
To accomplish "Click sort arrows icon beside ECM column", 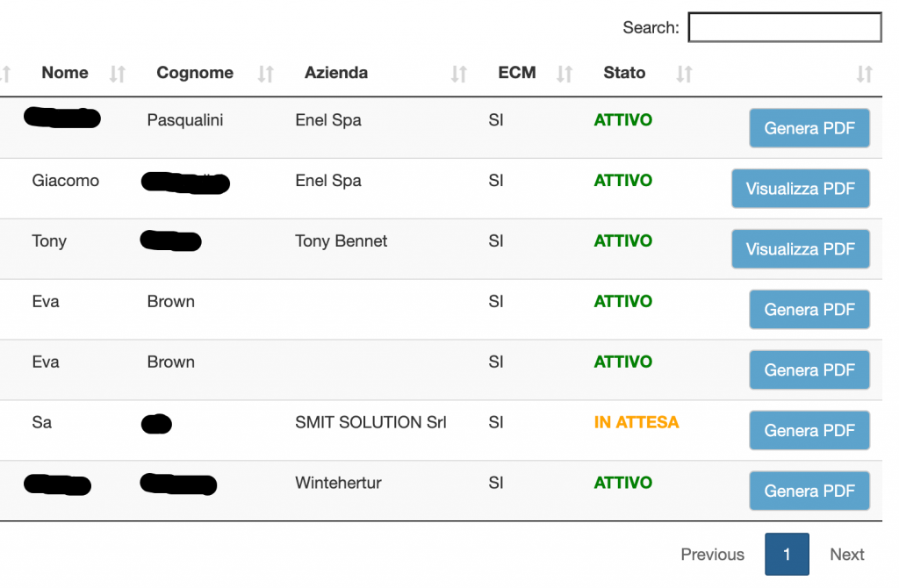I will click(x=565, y=75).
